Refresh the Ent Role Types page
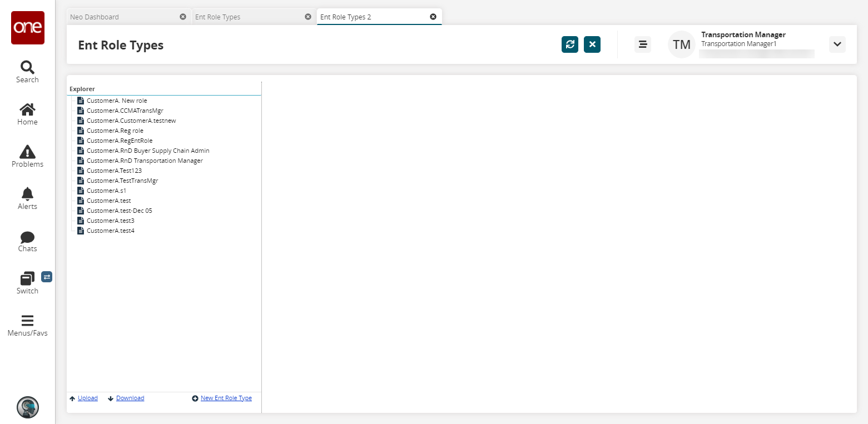868x424 pixels. [570, 44]
